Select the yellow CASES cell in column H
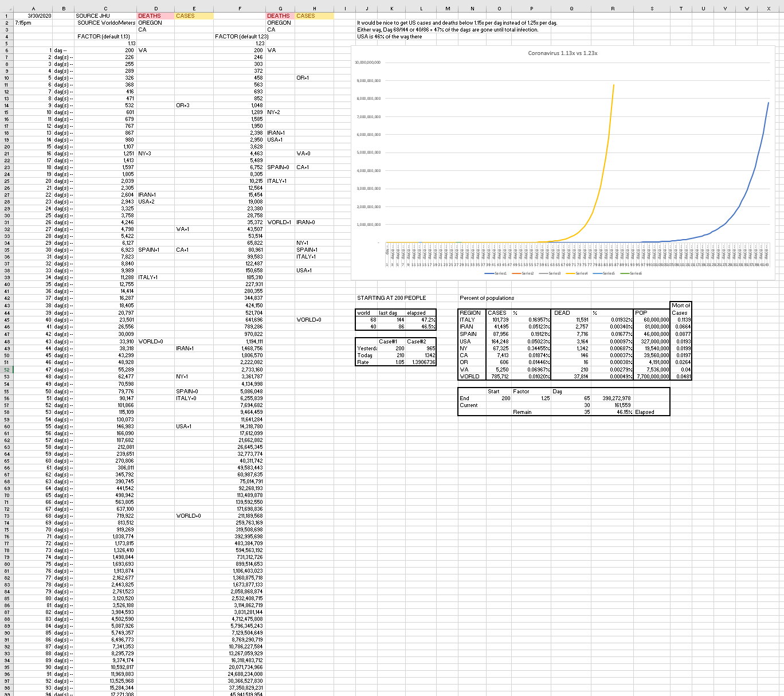 coord(313,16)
